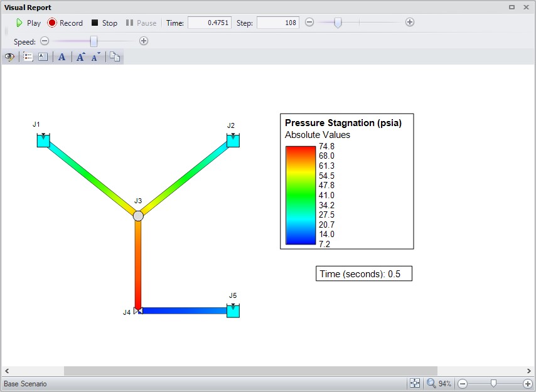Select the J3 branch junction
The width and height of the screenshot is (536, 392).
[x=138, y=216]
